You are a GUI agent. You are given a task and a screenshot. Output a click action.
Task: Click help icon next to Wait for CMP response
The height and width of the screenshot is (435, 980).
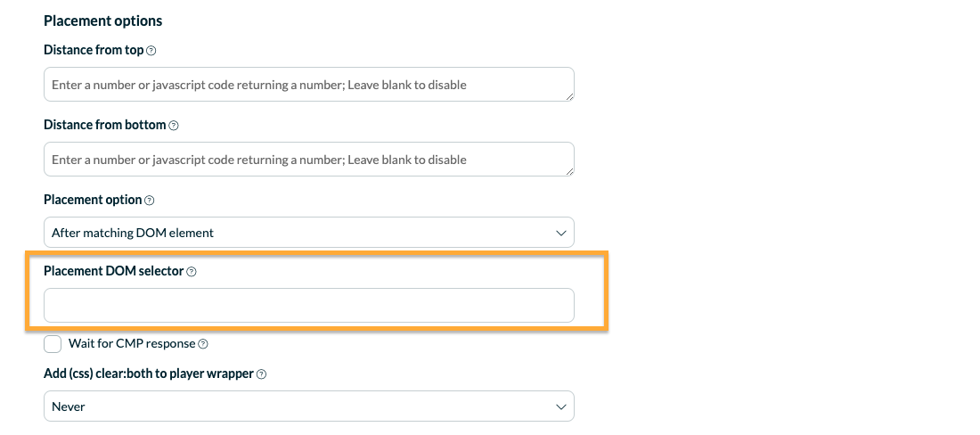(203, 344)
